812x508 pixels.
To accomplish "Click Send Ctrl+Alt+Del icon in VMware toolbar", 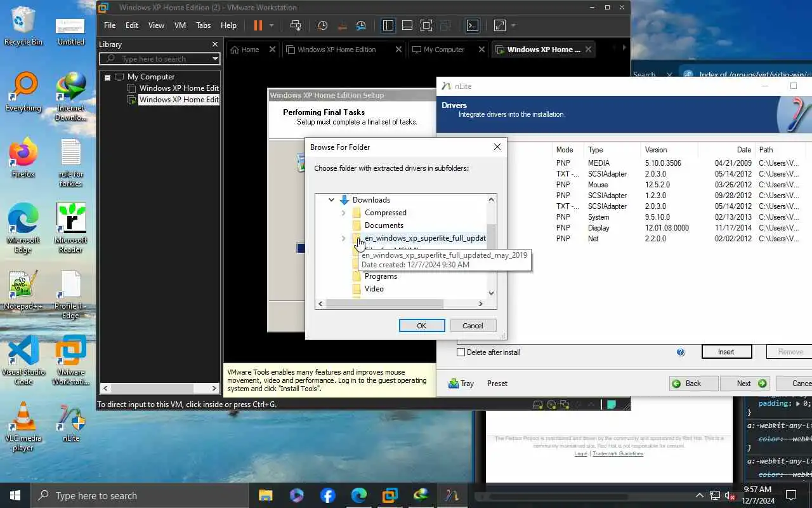I will [296, 25].
